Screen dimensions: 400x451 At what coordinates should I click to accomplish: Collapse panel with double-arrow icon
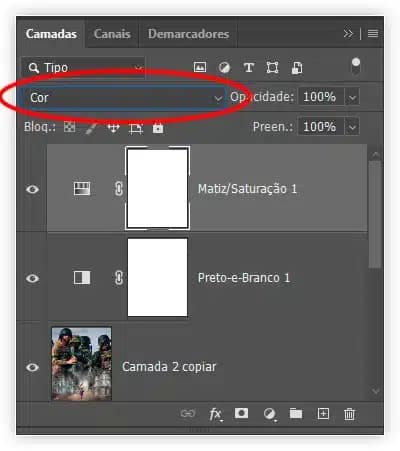tap(348, 33)
